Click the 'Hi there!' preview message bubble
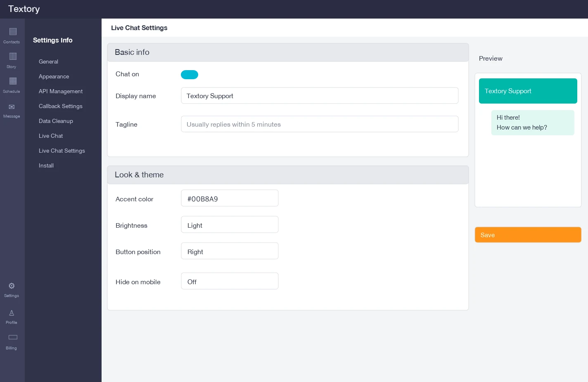Image resolution: width=588 pixels, height=382 pixels. tap(533, 123)
